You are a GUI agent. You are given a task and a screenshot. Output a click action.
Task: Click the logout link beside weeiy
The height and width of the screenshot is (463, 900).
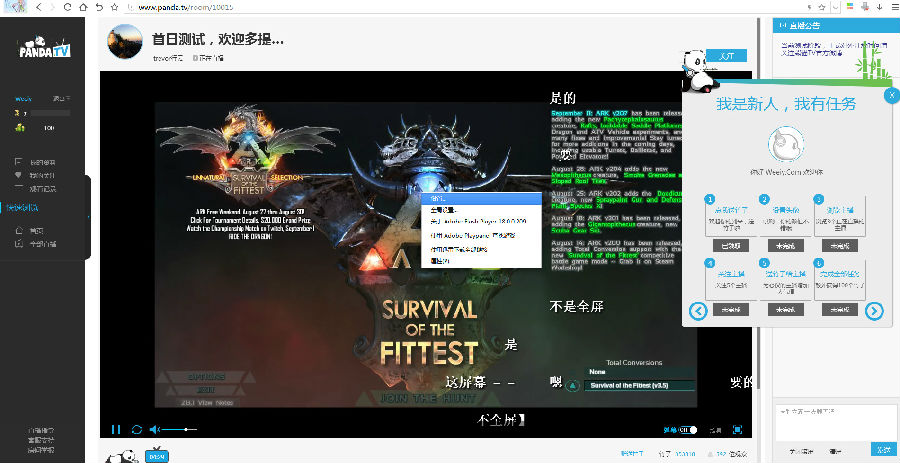click(61, 99)
